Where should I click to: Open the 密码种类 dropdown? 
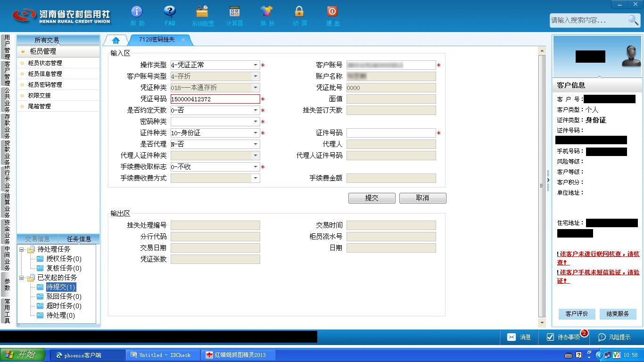pos(256,122)
